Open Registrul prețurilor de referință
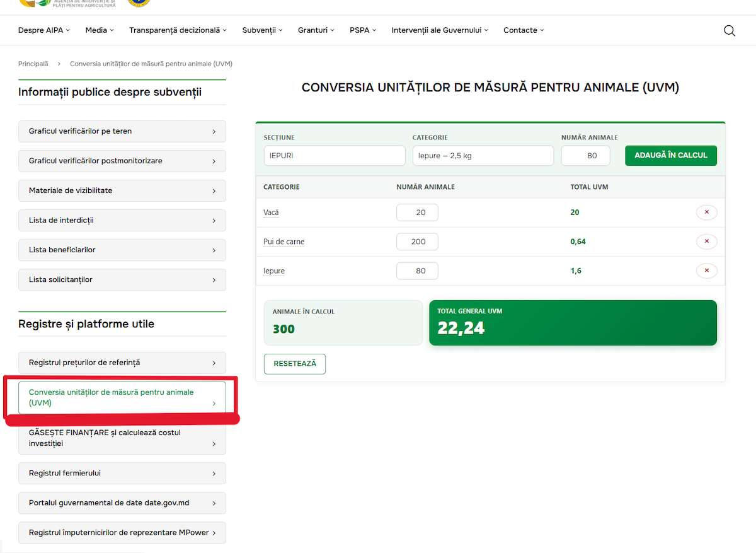This screenshot has width=756, height=553. click(x=122, y=363)
